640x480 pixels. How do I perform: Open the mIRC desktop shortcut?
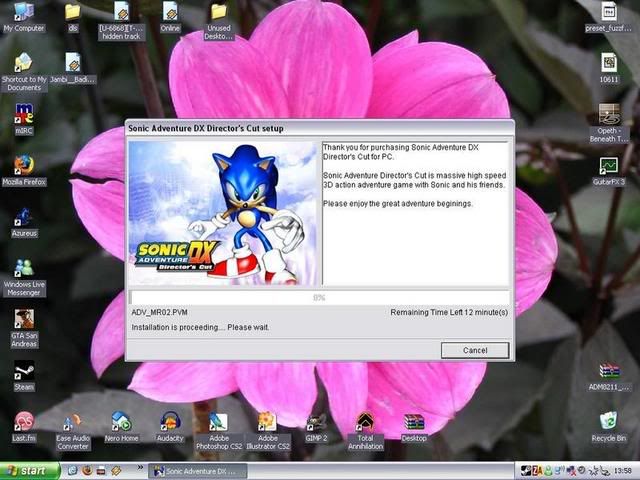[x=24, y=113]
